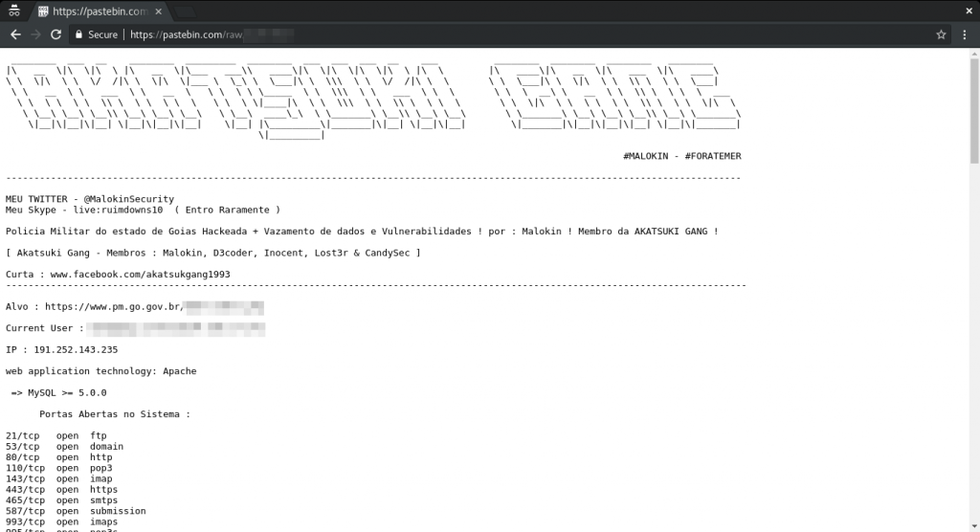980x532 pixels.
Task: Click 'www.facebook.com/akatsukgang1993' text
Action: (140, 275)
